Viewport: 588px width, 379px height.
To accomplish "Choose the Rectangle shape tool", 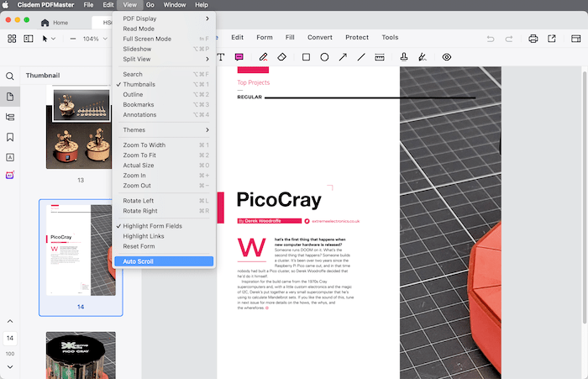I will point(306,57).
